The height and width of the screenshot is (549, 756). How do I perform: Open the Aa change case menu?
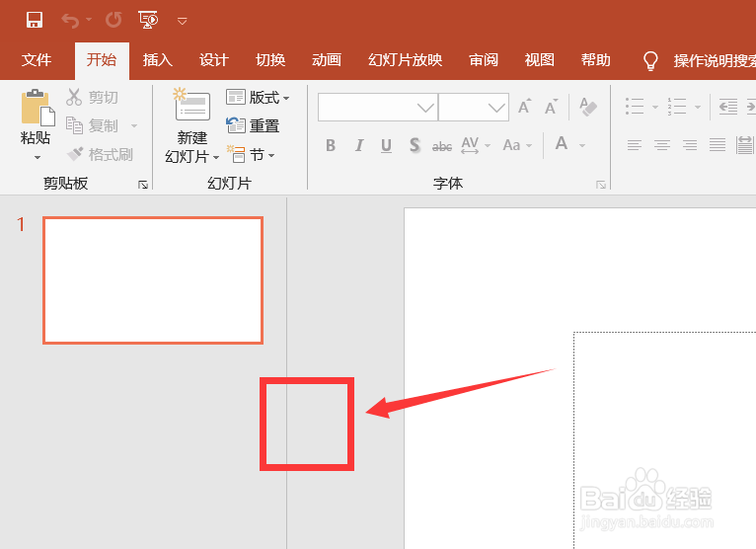[x=517, y=145]
